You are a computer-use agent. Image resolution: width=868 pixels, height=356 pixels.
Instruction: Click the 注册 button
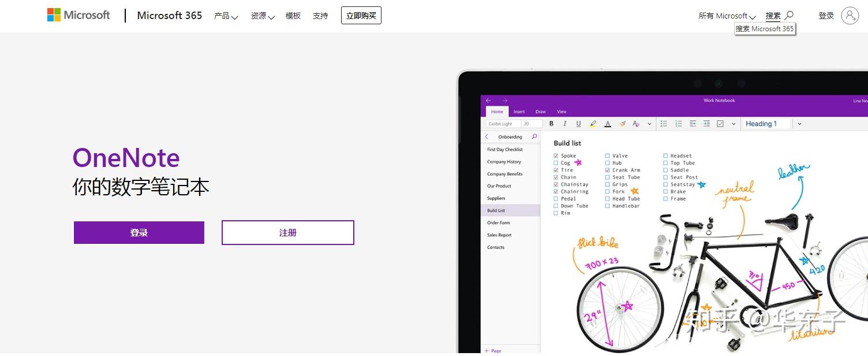287,232
